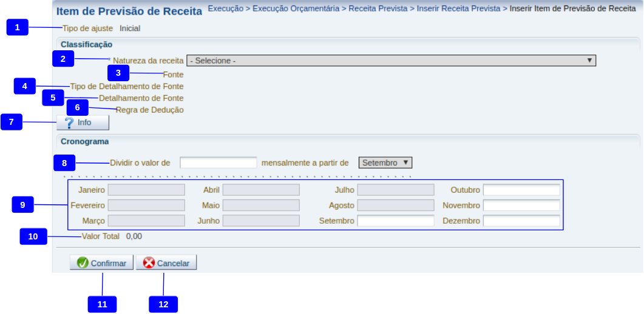
Task: Click the Setembro value input field
Action: 395,221
